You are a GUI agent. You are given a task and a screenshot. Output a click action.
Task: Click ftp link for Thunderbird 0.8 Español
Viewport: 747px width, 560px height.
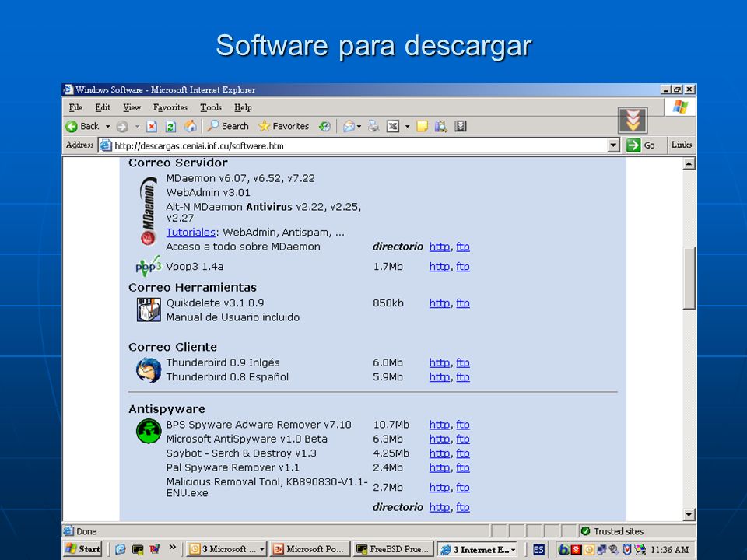tap(462, 377)
